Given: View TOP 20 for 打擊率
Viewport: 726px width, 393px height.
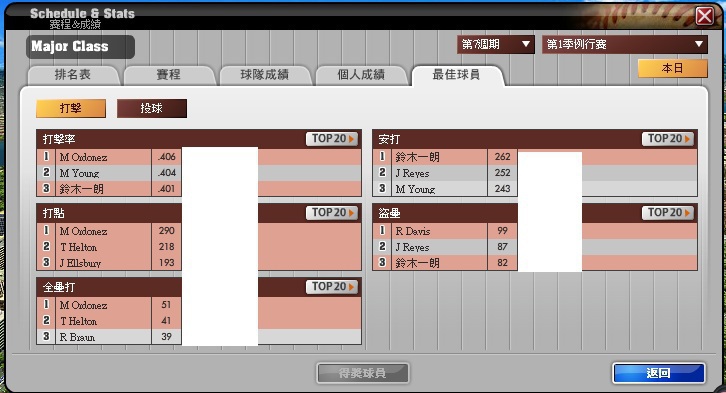Looking at the screenshot, I should [x=332, y=139].
